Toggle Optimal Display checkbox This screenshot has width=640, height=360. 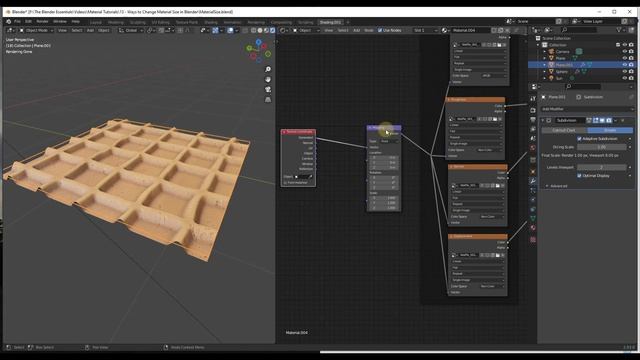579,176
